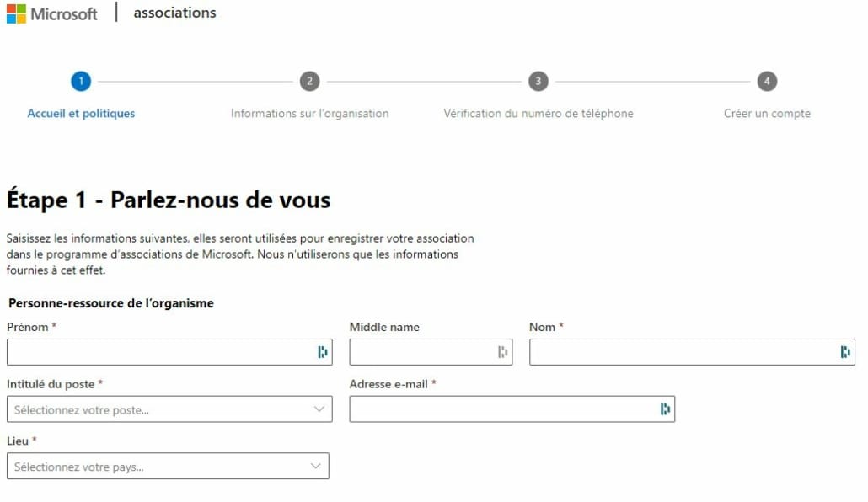Expand the chevron of Sélectionnez votre pays
This screenshot has width=868, height=502.
[x=315, y=467]
